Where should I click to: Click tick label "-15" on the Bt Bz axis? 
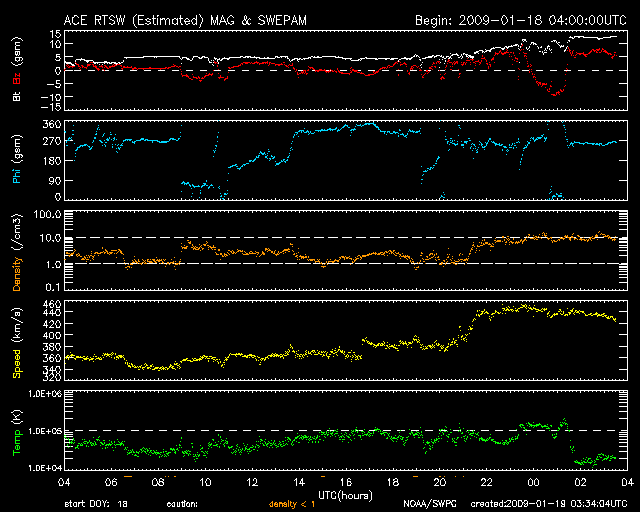51,107
